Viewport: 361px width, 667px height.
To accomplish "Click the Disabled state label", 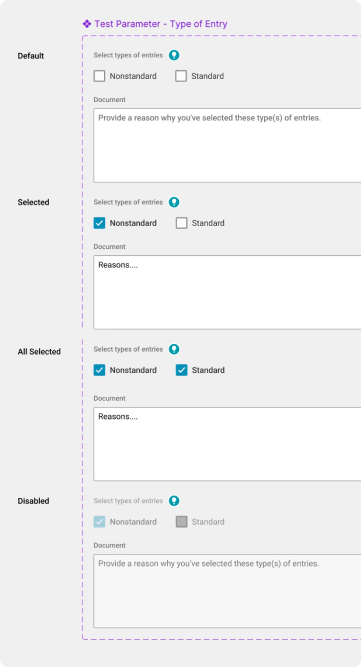I will (x=33, y=501).
